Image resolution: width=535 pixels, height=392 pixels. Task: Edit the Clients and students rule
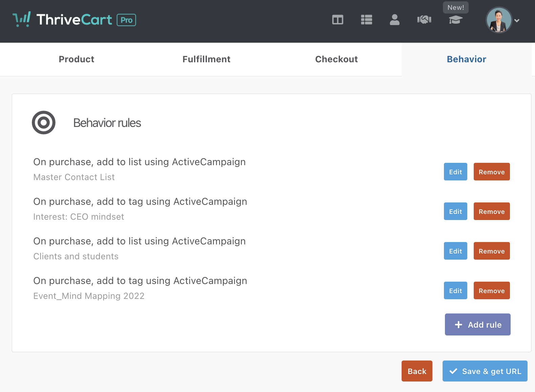(x=455, y=251)
